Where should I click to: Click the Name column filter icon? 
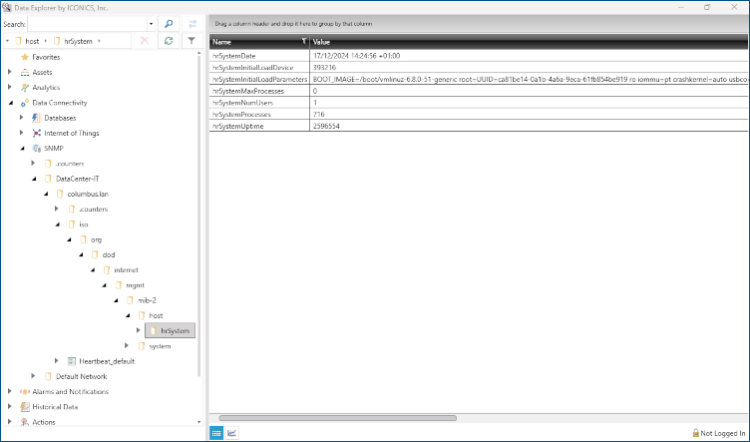click(x=304, y=42)
